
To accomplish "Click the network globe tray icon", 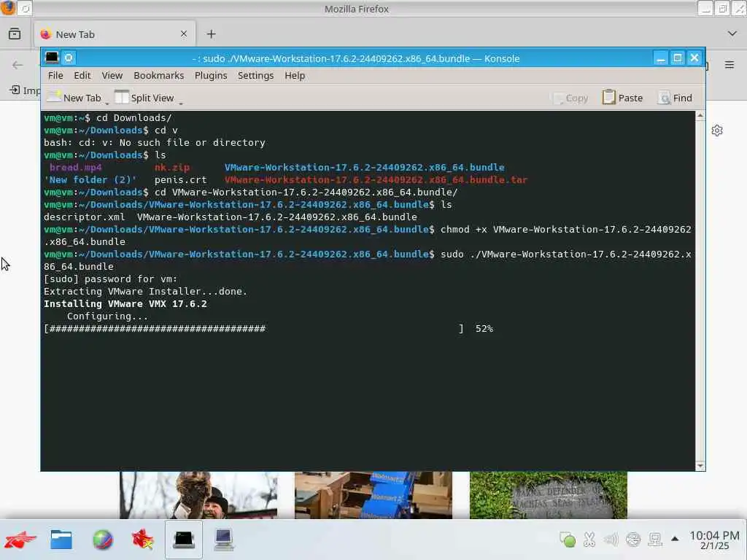I will pos(632,540).
